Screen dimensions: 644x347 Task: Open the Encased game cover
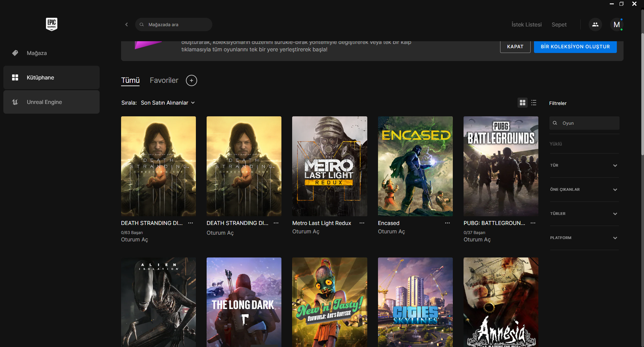415,166
